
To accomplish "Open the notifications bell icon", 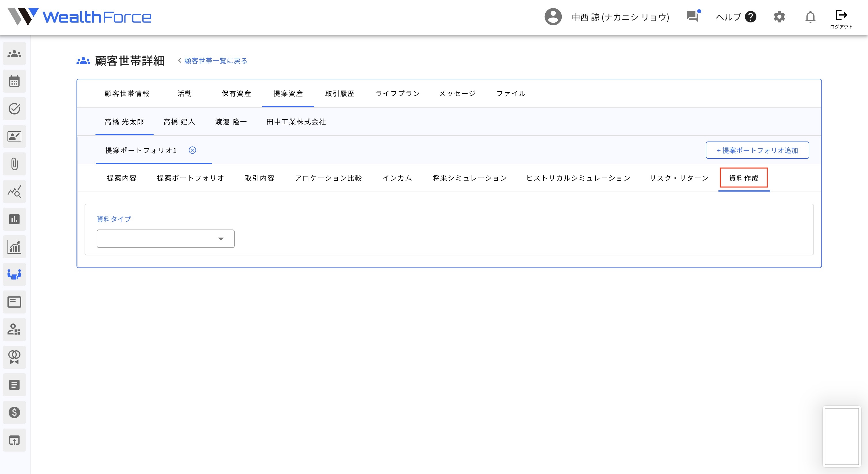I will 810,17.
